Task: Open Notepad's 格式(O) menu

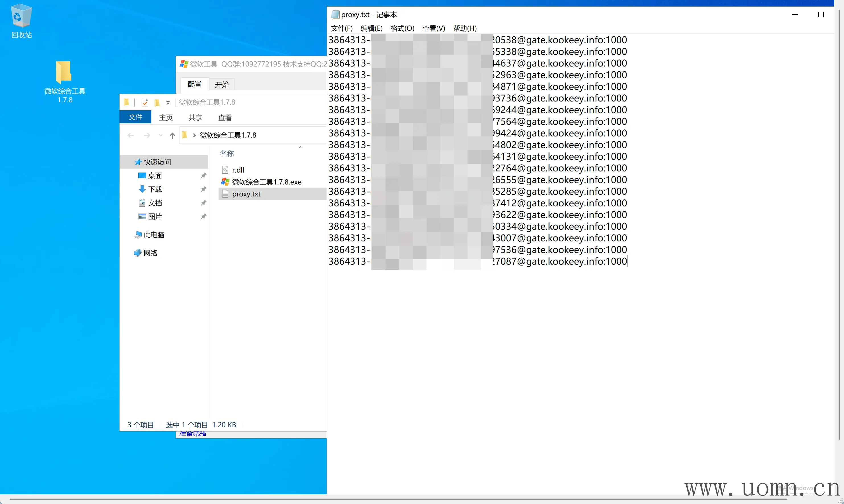Action: 402,28
